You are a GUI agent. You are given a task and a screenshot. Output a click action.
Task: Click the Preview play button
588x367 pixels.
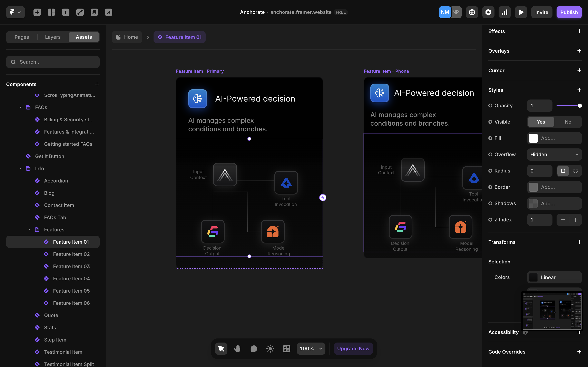(x=521, y=12)
